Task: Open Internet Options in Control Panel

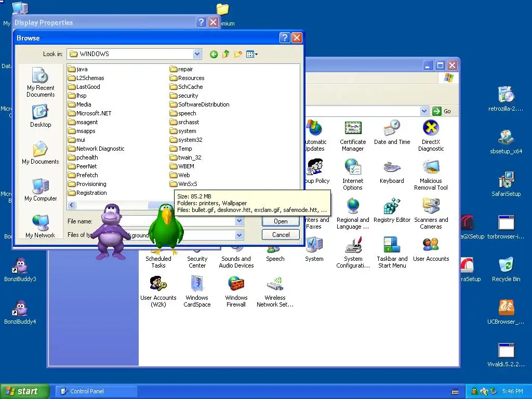Action: (353, 175)
